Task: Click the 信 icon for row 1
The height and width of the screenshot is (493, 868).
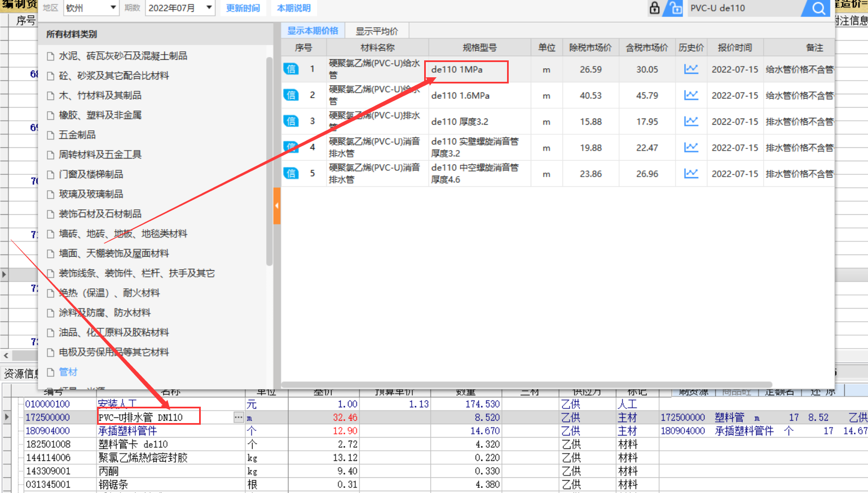Action: tap(291, 69)
